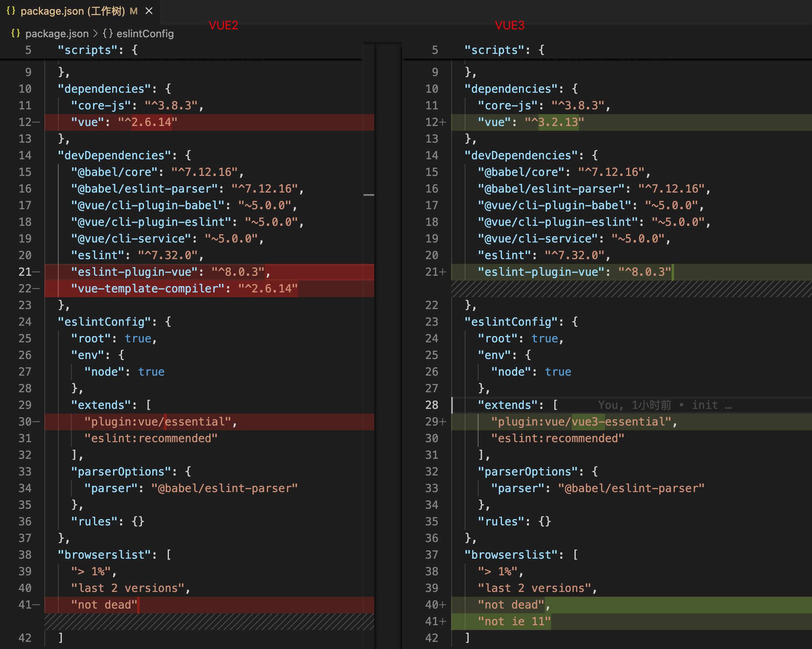The width and height of the screenshot is (812, 649).
Task: Click "eslint": "^7.32.0" in left pane
Action: click(x=137, y=255)
